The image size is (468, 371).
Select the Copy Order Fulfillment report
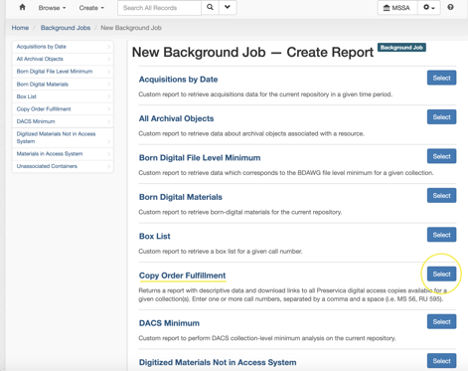[441, 274]
